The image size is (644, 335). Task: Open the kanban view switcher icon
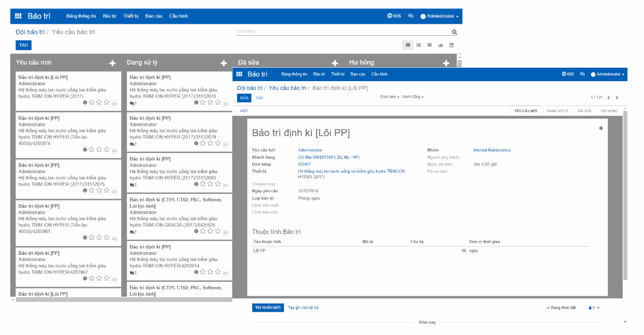tap(408, 45)
